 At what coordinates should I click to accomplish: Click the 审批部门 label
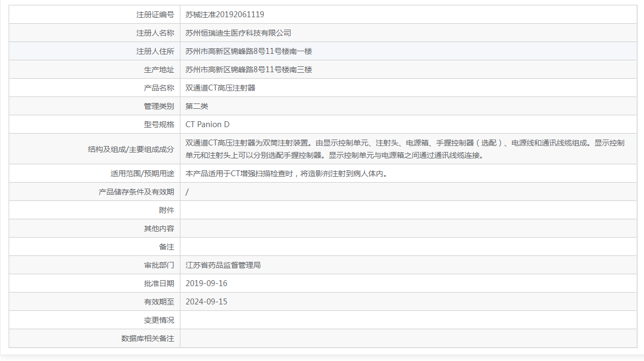point(159,265)
